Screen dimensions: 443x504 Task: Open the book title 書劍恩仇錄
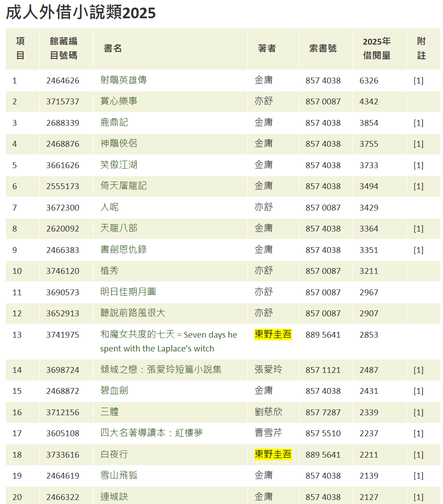(x=123, y=250)
